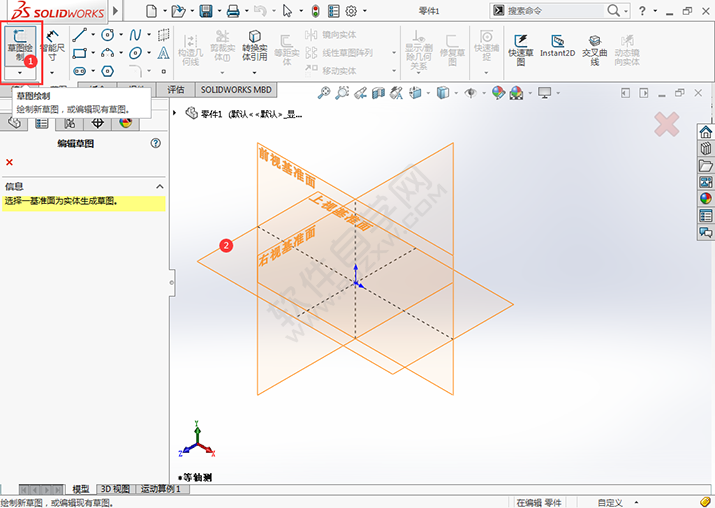Cancel 编辑草图 with the red X
This screenshot has width=715, height=508.
pyautogui.click(x=9, y=162)
